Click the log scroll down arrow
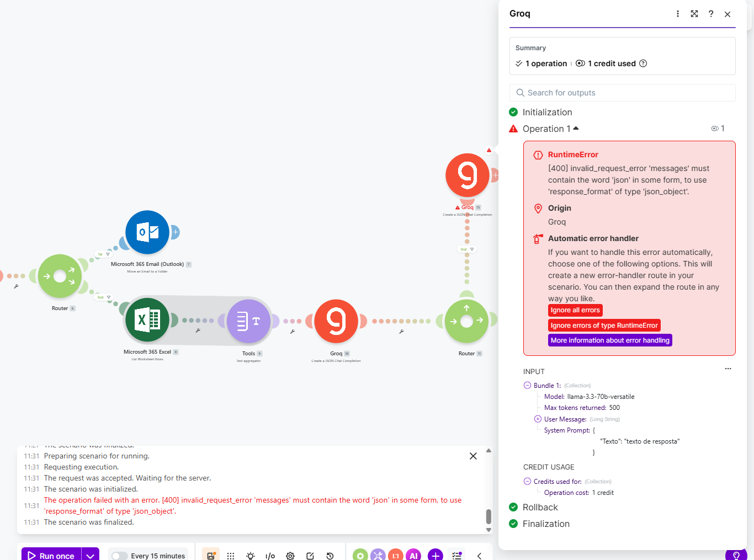This screenshot has width=754, height=560. (x=488, y=530)
